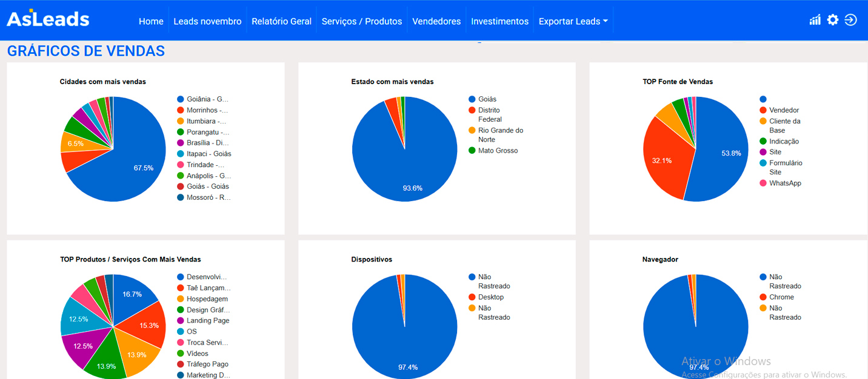Open the Relatório Geral menu item
Image resolution: width=868 pixels, height=379 pixels.
click(x=281, y=21)
